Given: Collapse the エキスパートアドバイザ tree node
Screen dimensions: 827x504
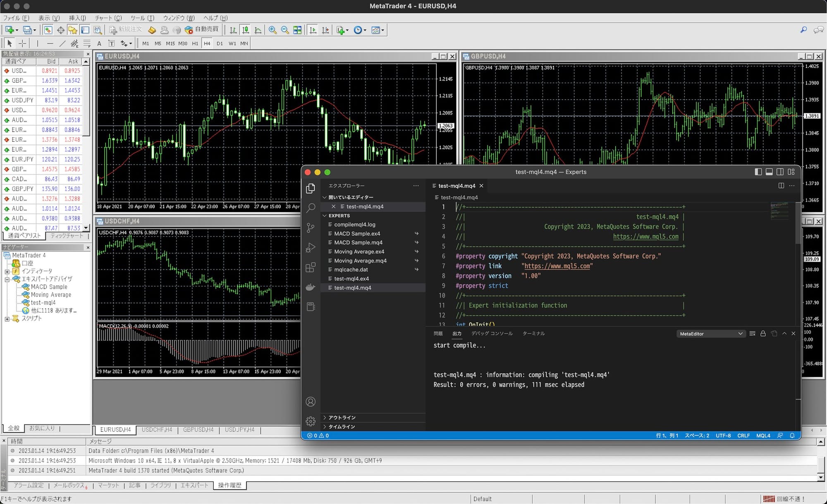Looking at the screenshot, I should click(7, 279).
